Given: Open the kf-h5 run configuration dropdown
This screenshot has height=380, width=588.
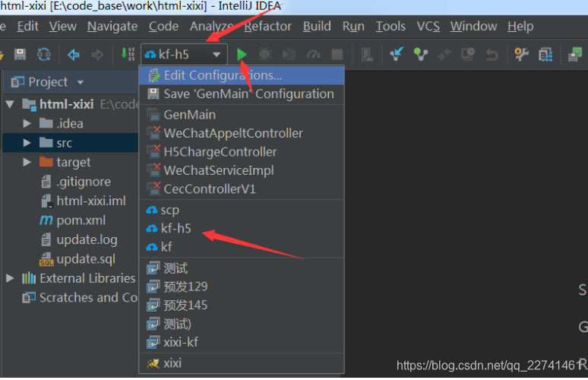Looking at the screenshot, I should tap(184, 55).
